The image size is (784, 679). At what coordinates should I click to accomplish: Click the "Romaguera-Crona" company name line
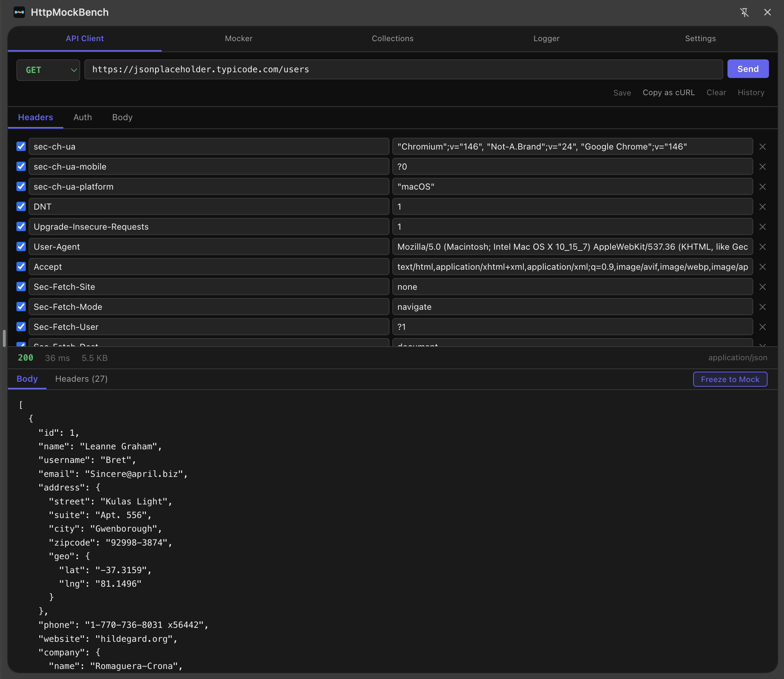click(116, 666)
